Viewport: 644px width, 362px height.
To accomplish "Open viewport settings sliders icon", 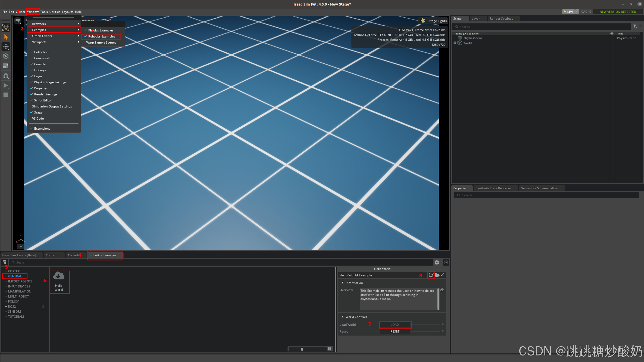I will click(x=18, y=21).
